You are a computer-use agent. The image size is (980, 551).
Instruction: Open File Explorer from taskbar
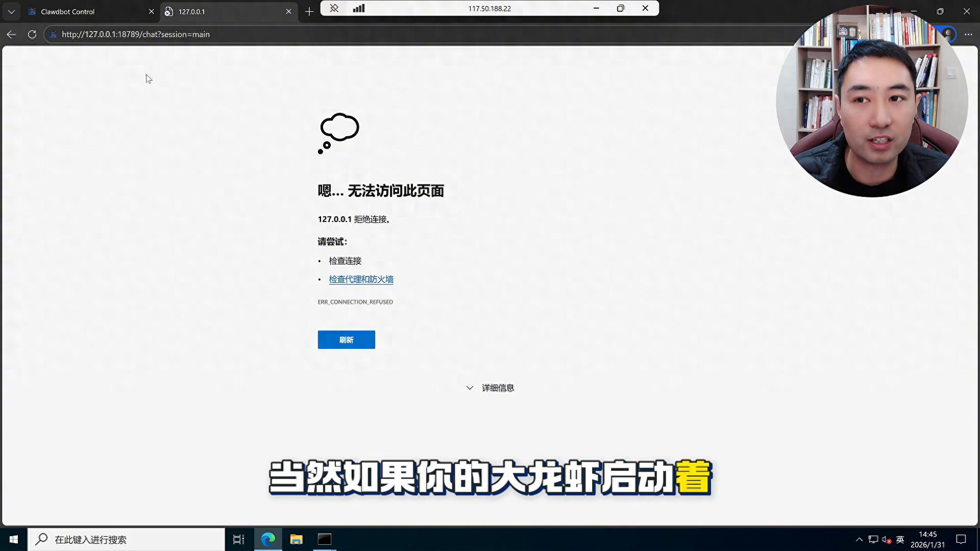pyautogui.click(x=296, y=539)
